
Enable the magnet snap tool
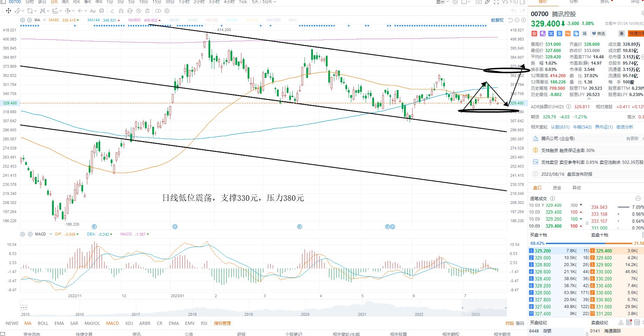pos(121,11)
